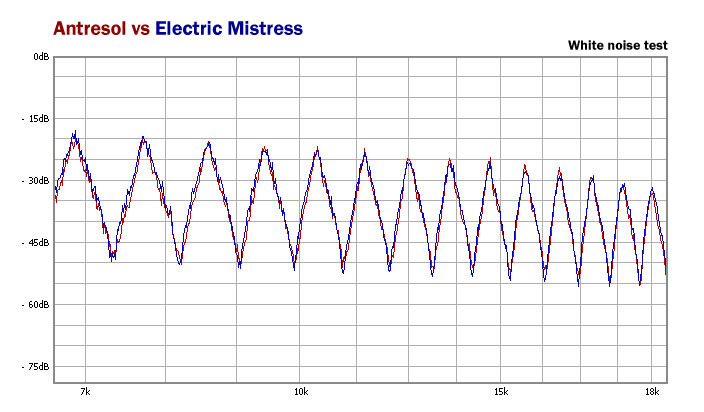704x412 pixels.
Task: Click the '15k' frequency label
Action: [501, 392]
